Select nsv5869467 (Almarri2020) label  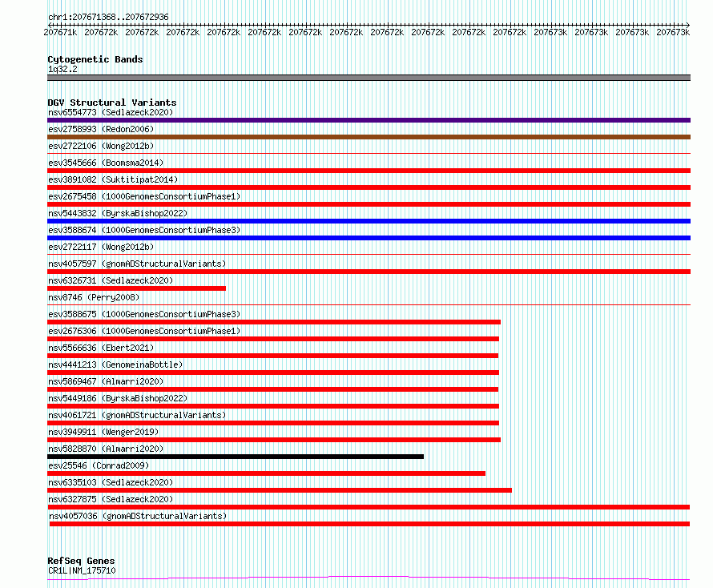coord(106,381)
